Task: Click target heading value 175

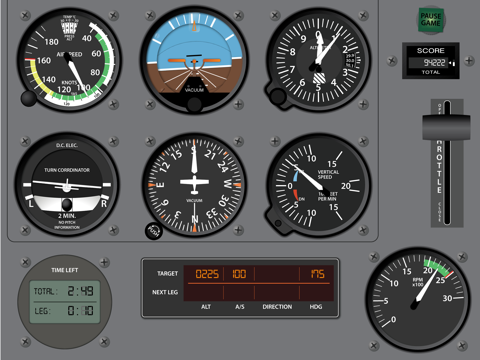Action: point(317,274)
